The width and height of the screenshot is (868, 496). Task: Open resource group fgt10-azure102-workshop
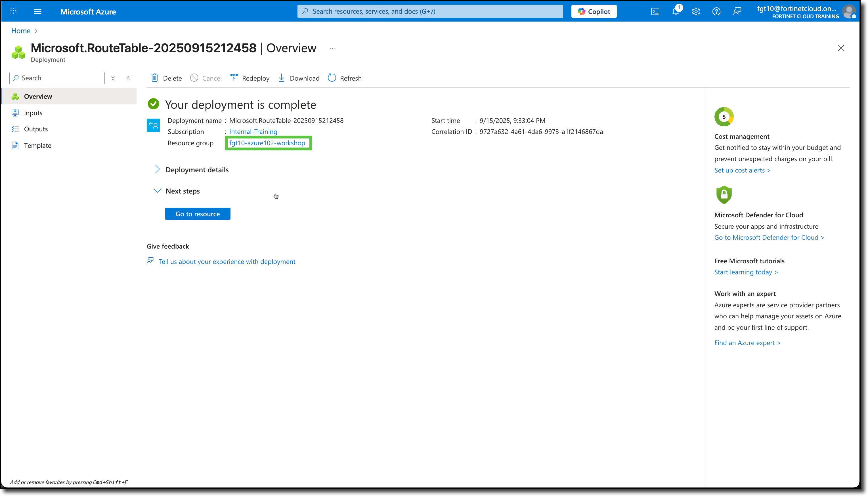(267, 143)
